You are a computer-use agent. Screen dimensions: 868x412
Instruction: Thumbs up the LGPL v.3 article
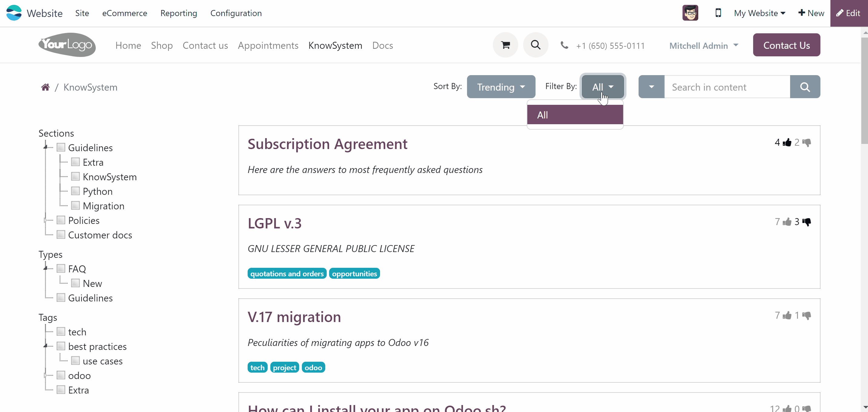pyautogui.click(x=787, y=222)
